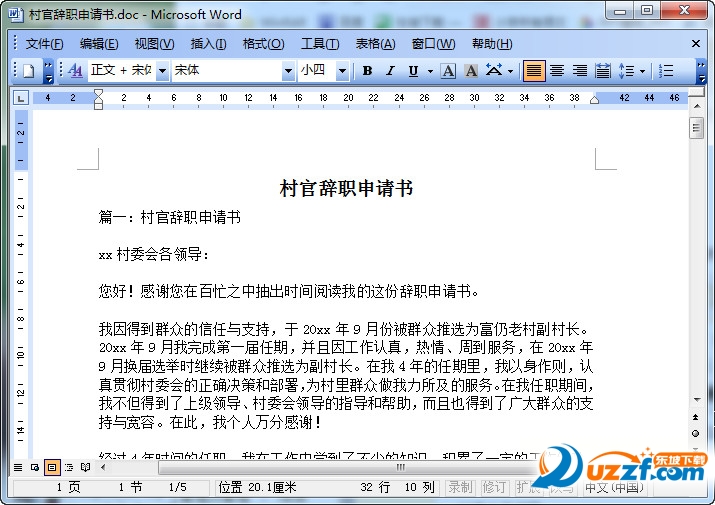The height and width of the screenshot is (505, 715).
Task: Click the Word document icon in title bar
Action: pyautogui.click(x=16, y=14)
